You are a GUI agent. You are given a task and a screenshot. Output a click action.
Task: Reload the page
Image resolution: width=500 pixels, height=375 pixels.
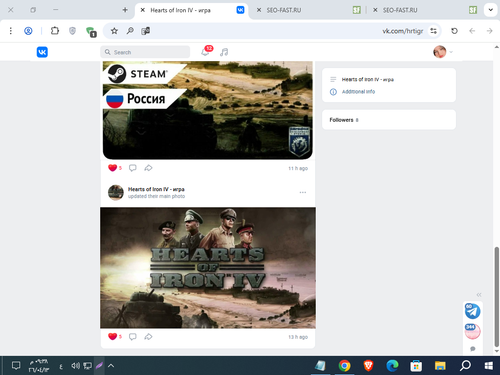coord(454,31)
